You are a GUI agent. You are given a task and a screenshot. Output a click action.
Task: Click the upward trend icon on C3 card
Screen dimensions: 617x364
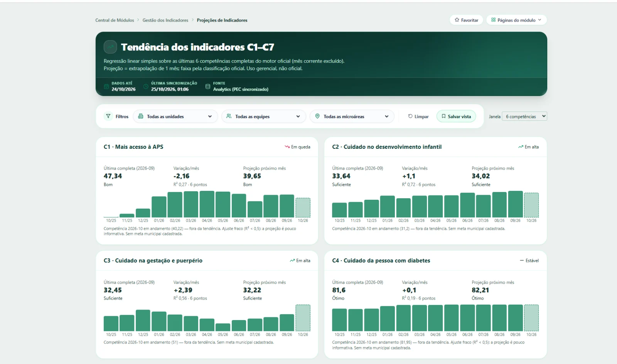pyautogui.click(x=292, y=261)
